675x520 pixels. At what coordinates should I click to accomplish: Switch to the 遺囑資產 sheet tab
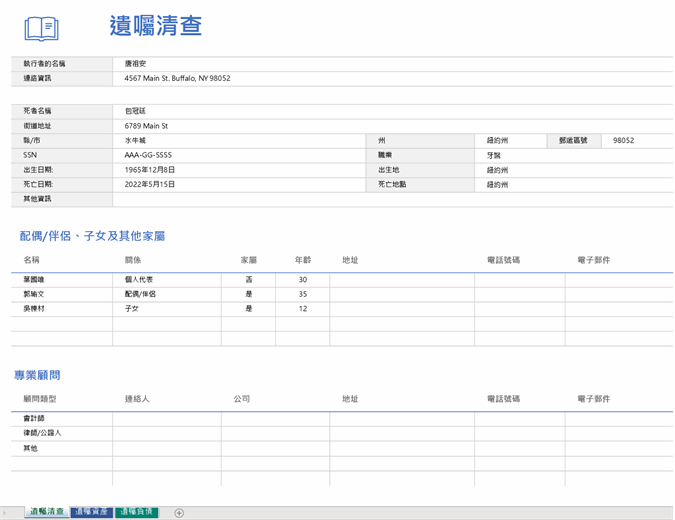click(x=91, y=512)
